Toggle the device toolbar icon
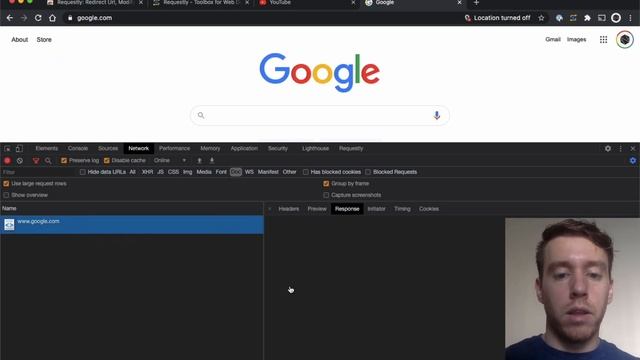Screen dimensions: 640x360 click(19, 149)
